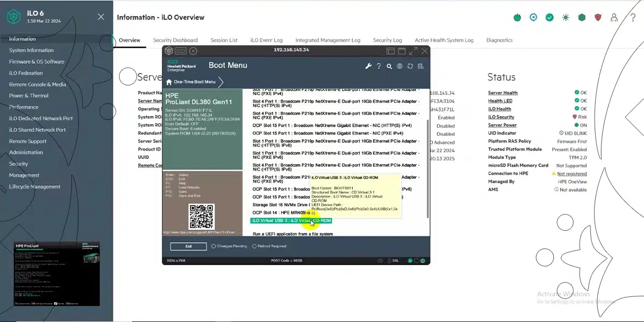Open the Security Dashboard tab

(175, 40)
